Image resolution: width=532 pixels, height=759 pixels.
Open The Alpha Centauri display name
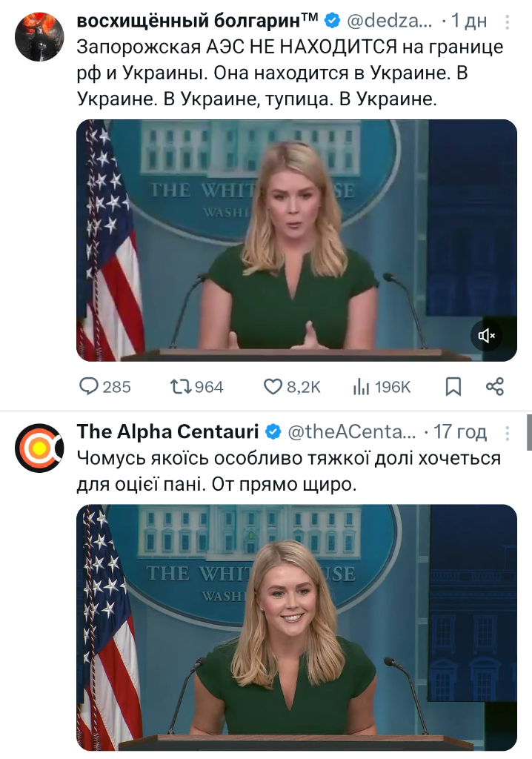point(168,431)
